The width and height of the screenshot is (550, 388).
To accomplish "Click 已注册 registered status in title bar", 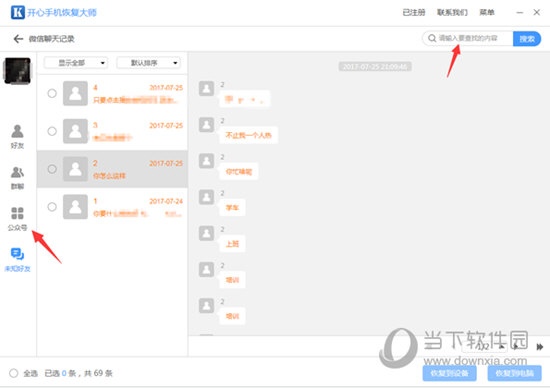I will [414, 13].
